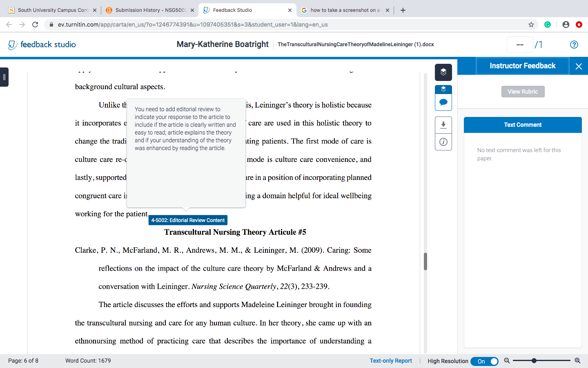Click the View Rubric button
The width and height of the screenshot is (588, 368).
click(523, 92)
